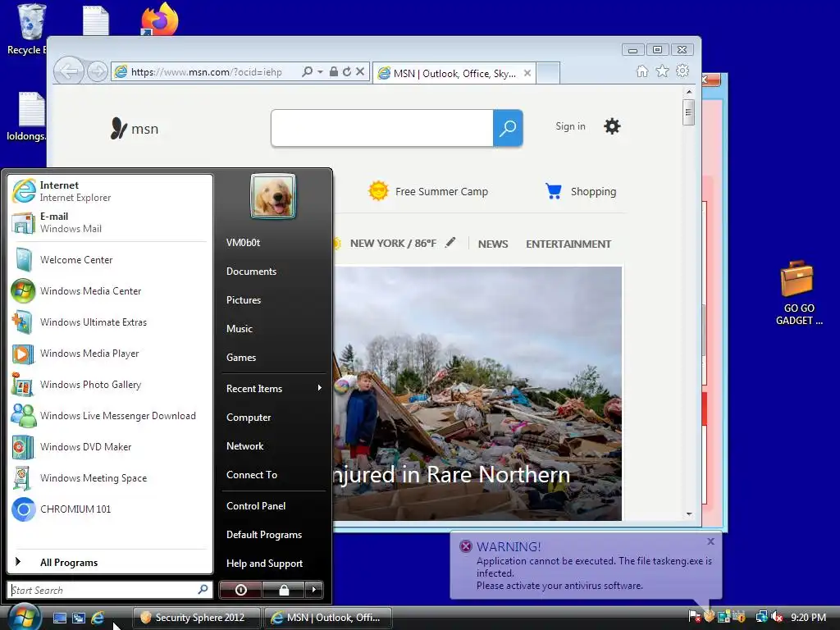Open the GO GO GADGET desktop shortcut
The height and width of the screenshot is (630, 840).
point(799,293)
